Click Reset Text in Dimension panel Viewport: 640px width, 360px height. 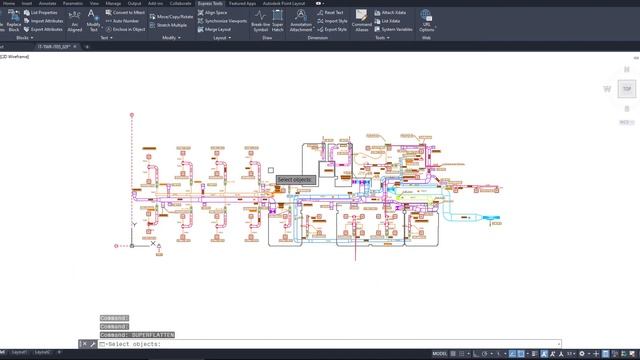(x=331, y=13)
